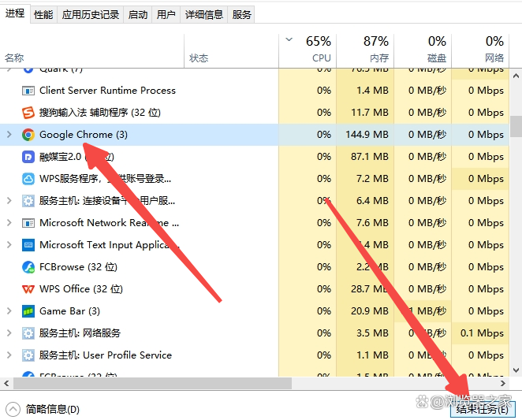Screen dimensions: 522x420
Task: Open the 详细信息 tab
Action: tap(203, 15)
